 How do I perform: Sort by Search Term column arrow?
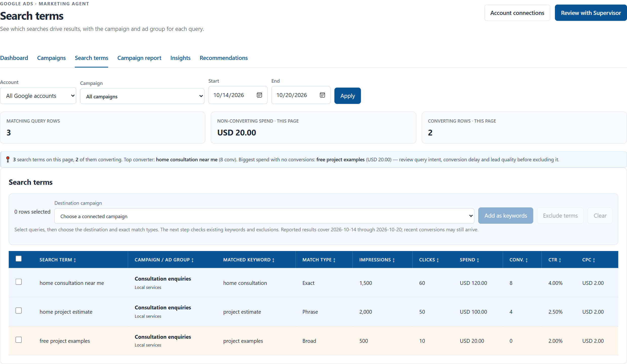(75, 260)
